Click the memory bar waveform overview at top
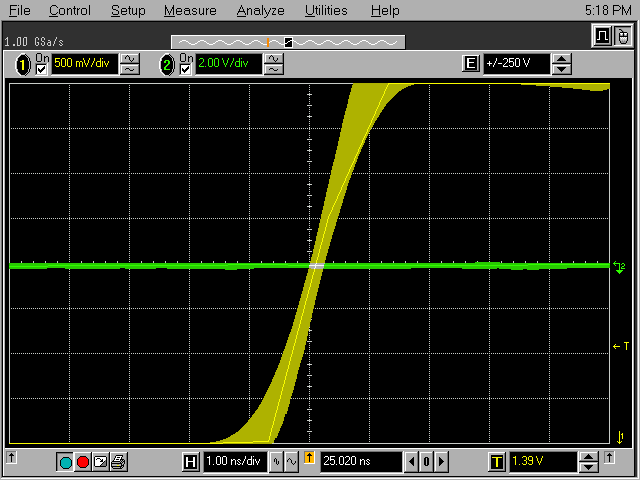Image resolution: width=640 pixels, height=480 pixels. tap(288, 42)
